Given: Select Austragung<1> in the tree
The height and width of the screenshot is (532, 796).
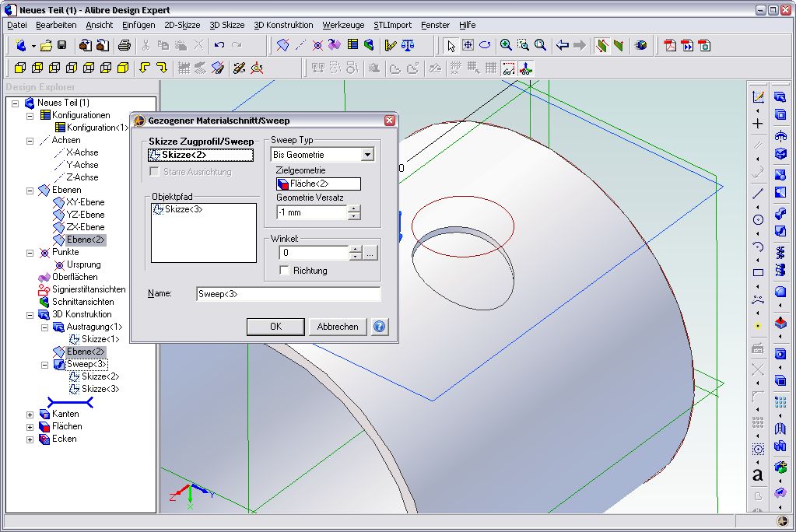Looking at the screenshot, I should 94,327.
